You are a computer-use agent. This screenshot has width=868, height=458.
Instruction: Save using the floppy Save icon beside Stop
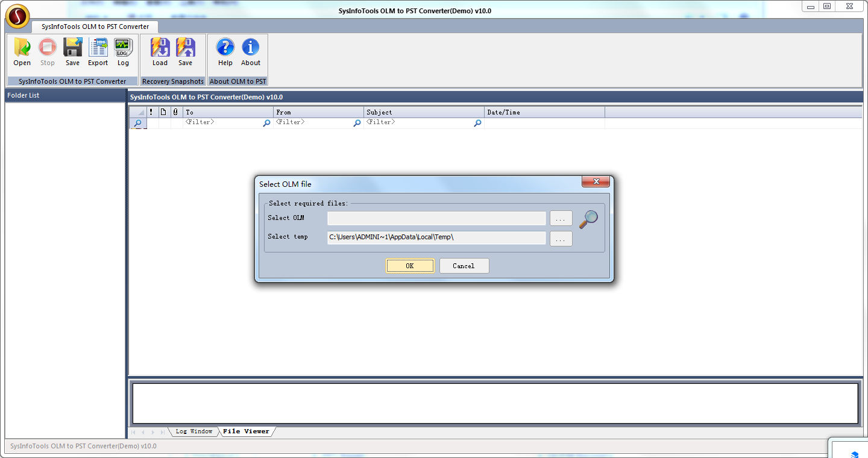click(x=73, y=52)
